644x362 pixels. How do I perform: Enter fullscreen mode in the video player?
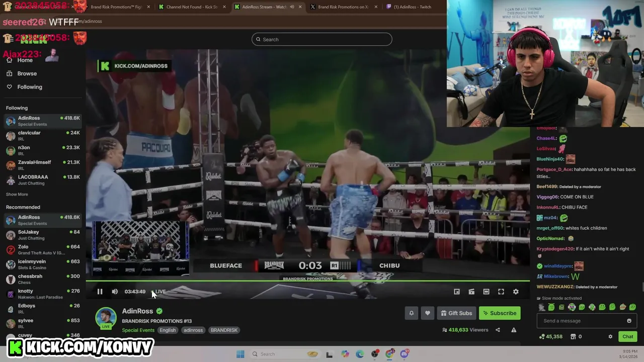point(501,292)
